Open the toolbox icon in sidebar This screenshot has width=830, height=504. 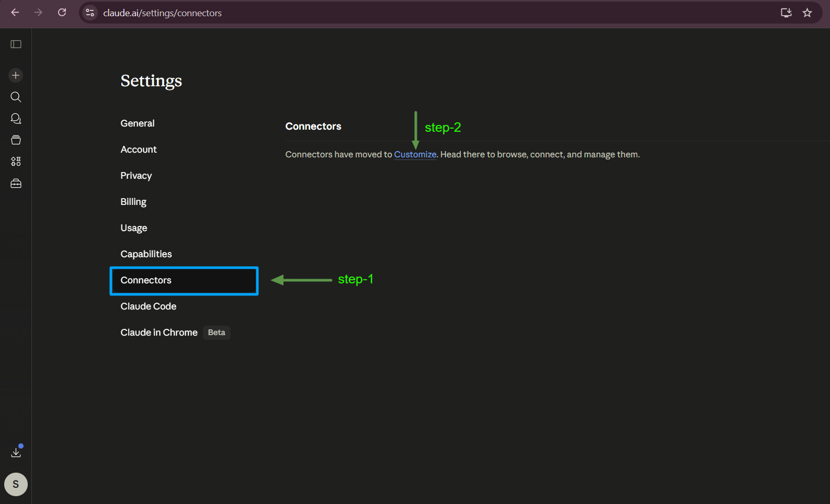tap(16, 184)
